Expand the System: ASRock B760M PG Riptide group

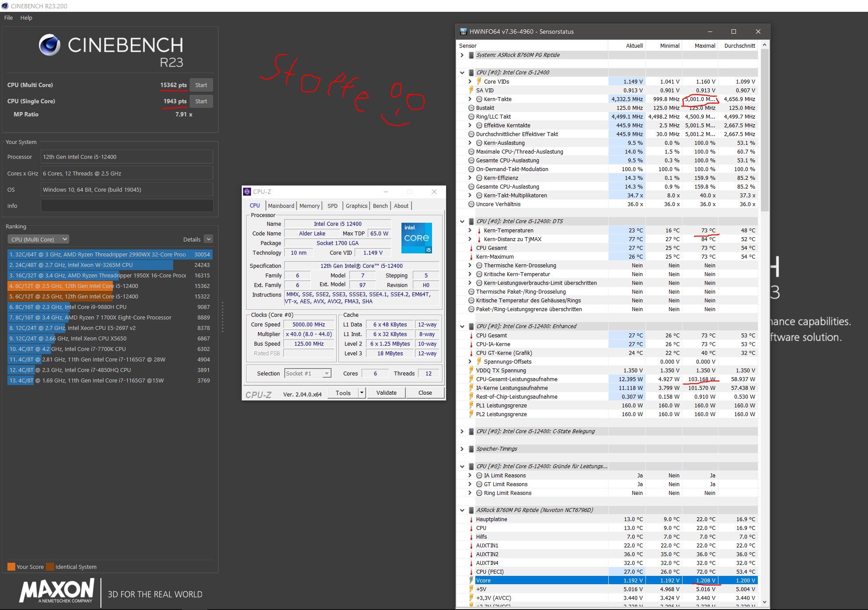tap(462, 55)
